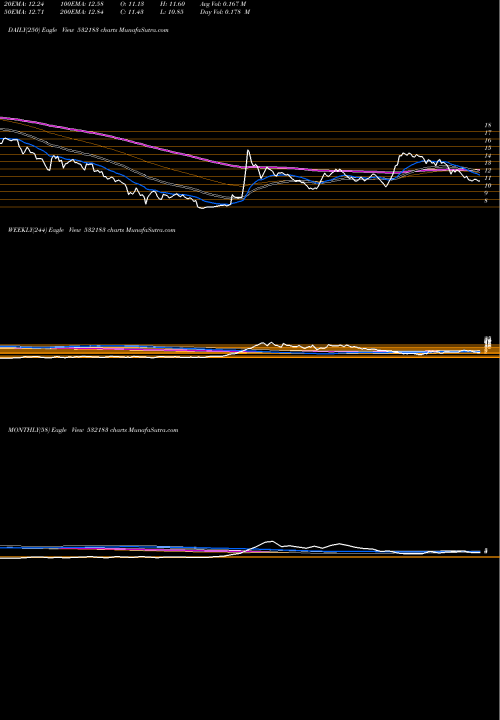Click price axis label 15 on daily chart
The height and width of the screenshot is (720, 500).
click(488, 148)
